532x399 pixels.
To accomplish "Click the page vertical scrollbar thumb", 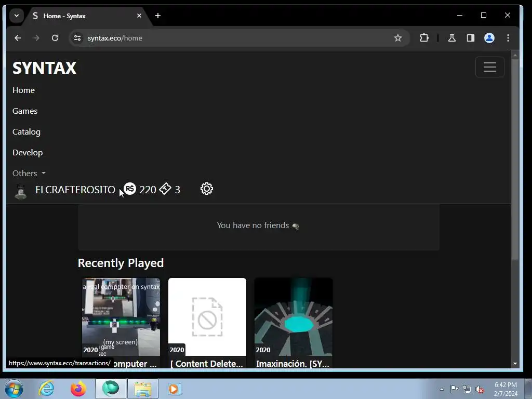I will [x=515, y=159].
